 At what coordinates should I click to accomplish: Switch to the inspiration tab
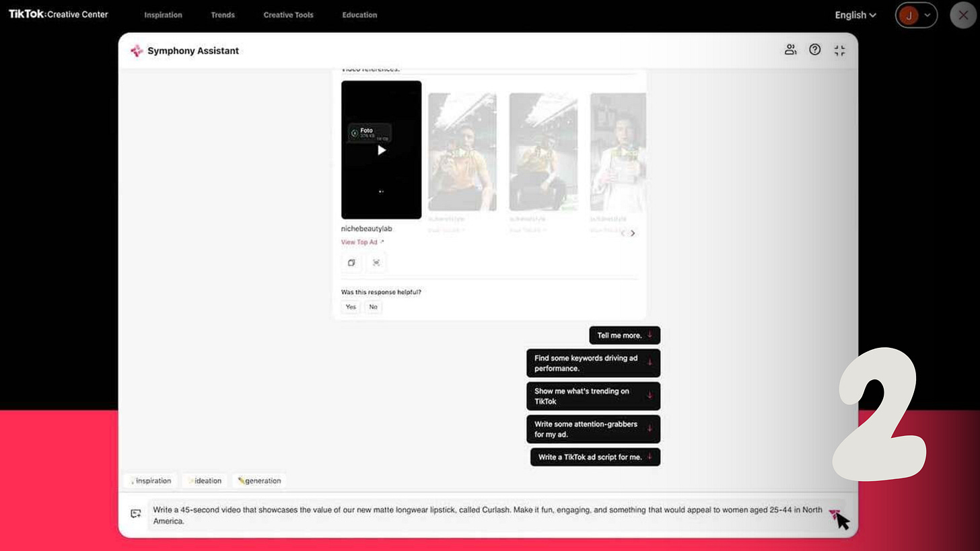tap(151, 480)
